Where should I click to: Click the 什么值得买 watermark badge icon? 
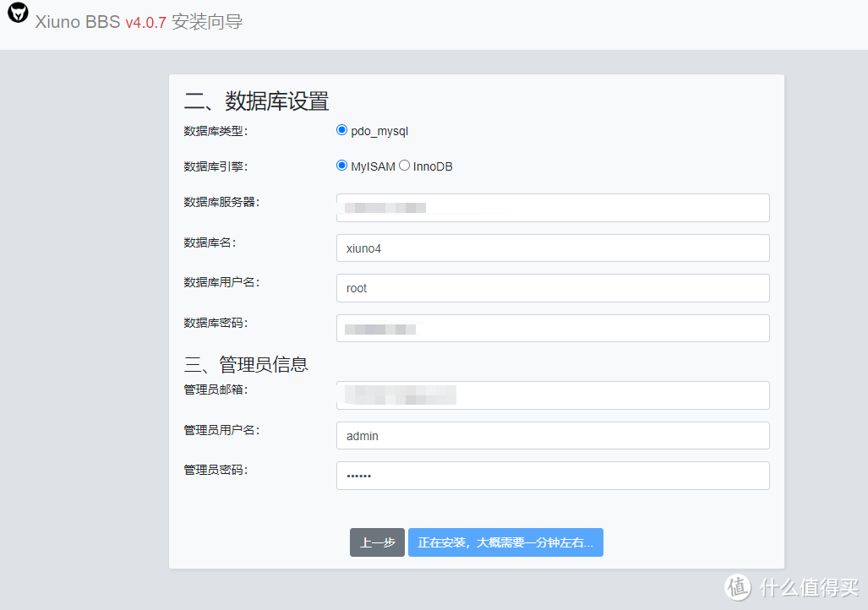(739, 587)
